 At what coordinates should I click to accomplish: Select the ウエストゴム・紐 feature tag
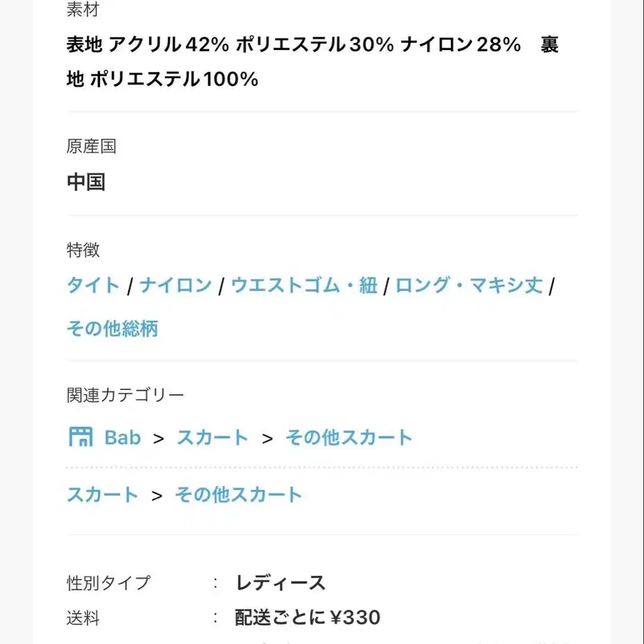point(303,286)
